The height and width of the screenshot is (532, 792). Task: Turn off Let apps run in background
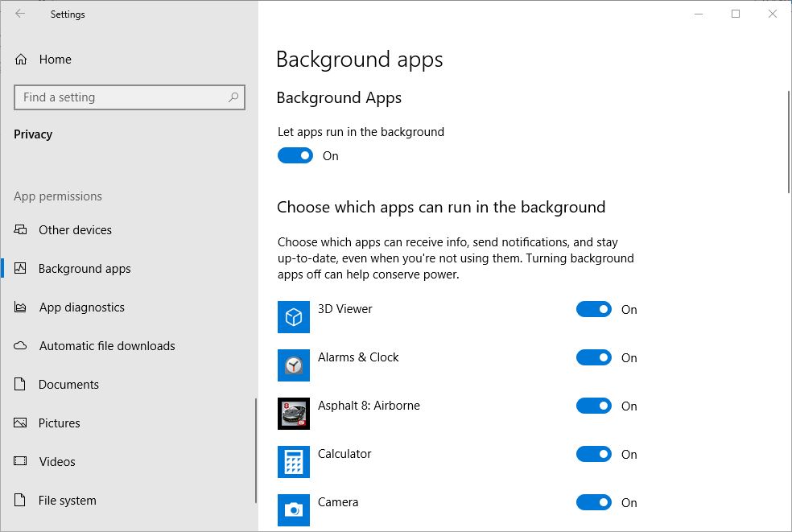[x=295, y=156]
